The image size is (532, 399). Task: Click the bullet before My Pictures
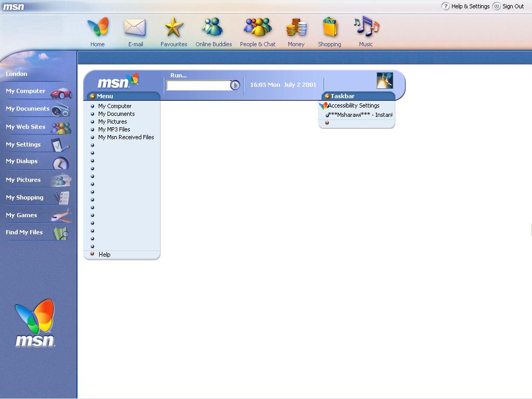point(92,122)
